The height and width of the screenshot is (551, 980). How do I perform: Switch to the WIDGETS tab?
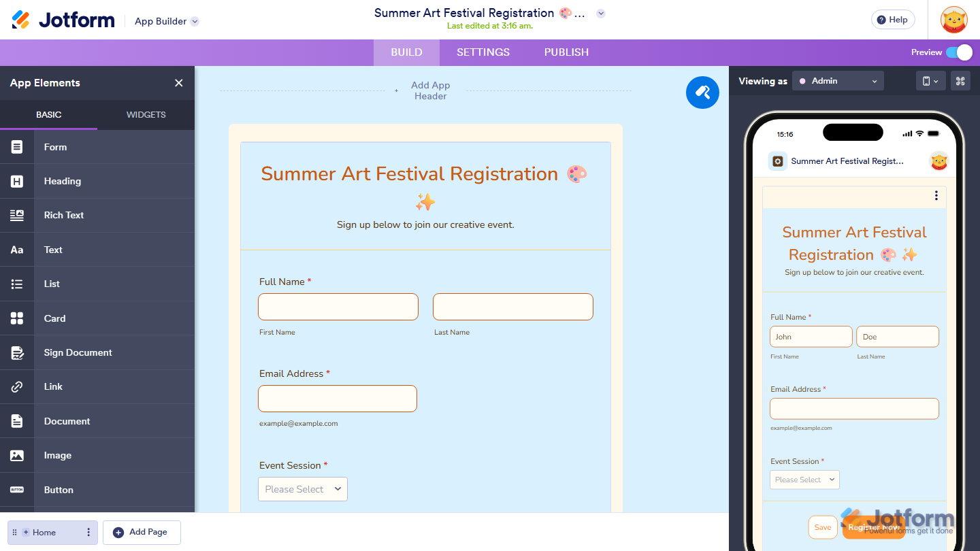(x=146, y=115)
